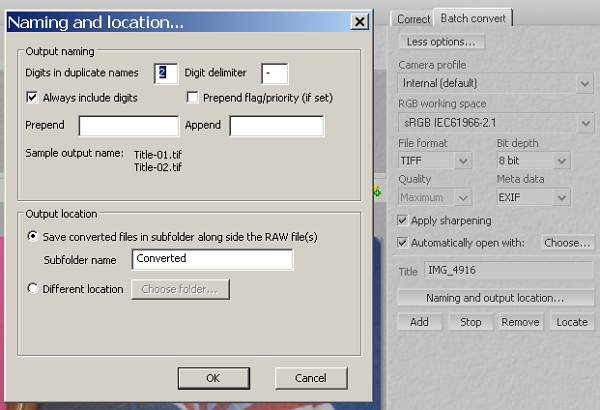Click the Remove button in batch panel
This screenshot has width=600, height=410.
point(520,322)
